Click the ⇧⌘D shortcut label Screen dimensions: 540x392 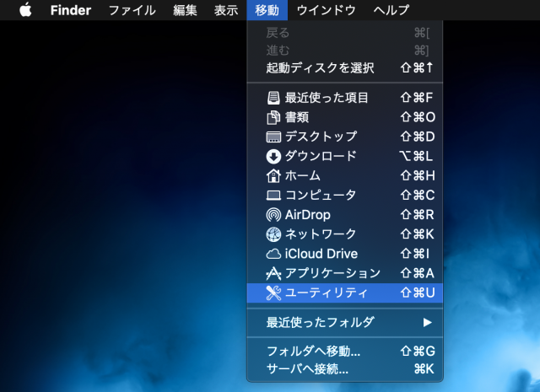(418, 137)
